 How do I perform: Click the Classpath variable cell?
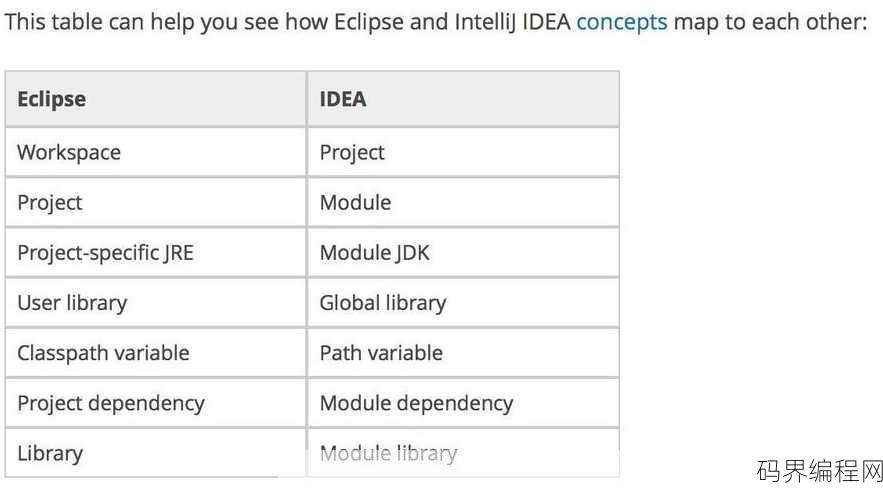coord(156,353)
